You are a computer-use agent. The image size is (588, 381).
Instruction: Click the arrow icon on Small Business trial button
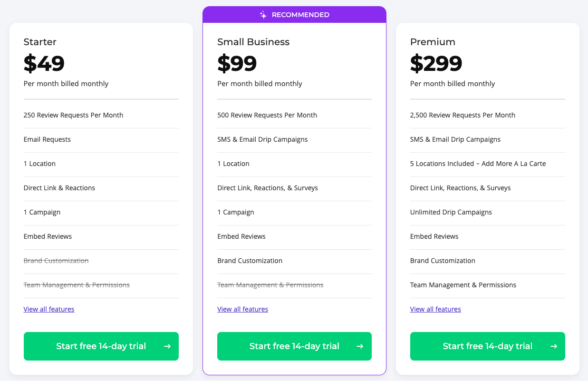[x=360, y=346]
